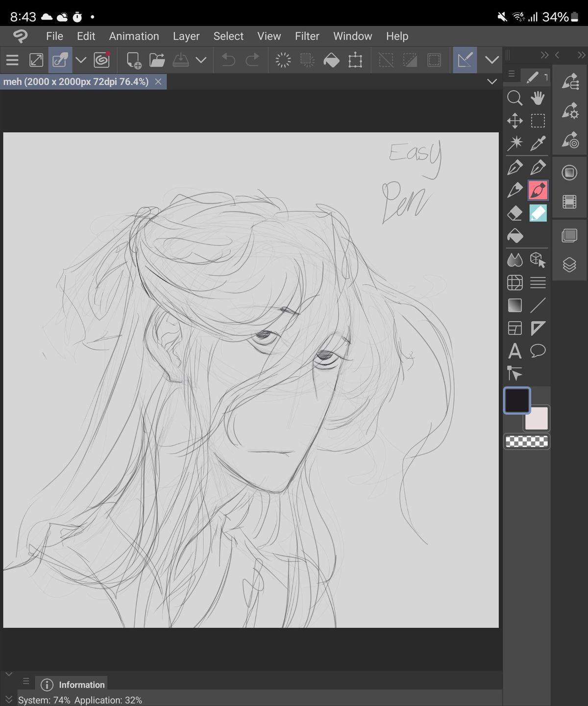Toggle Show selection border icon
588x706 pixels.
434,60
